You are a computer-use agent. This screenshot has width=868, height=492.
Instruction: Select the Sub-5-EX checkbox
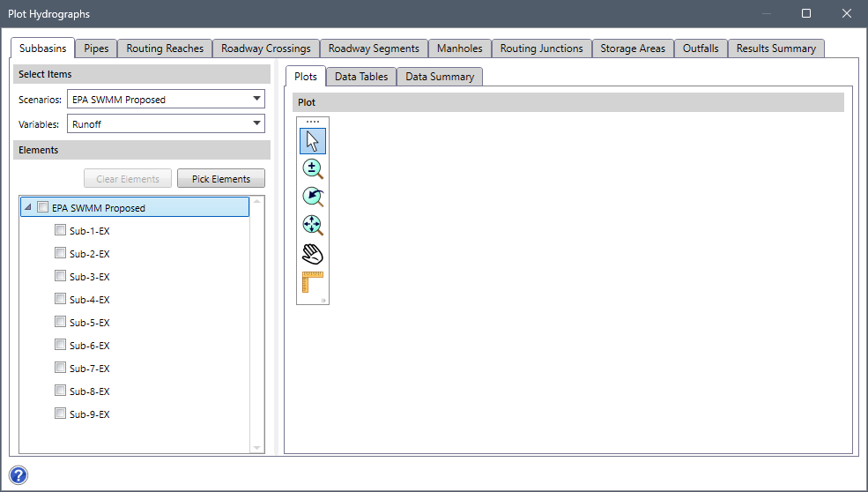[x=60, y=321]
